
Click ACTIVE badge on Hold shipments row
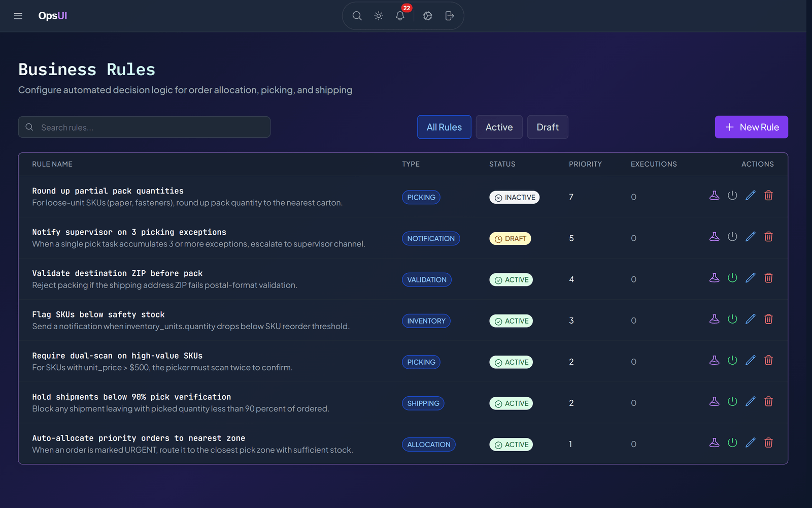tap(511, 403)
